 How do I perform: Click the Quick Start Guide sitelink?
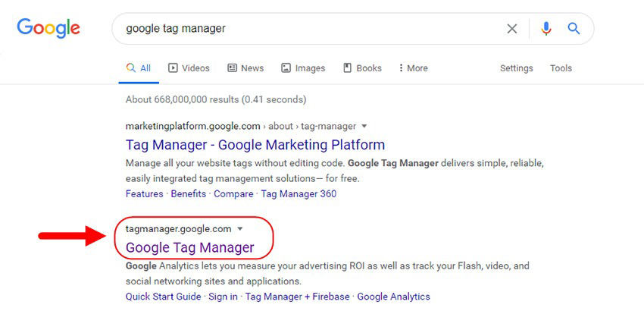point(163,297)
